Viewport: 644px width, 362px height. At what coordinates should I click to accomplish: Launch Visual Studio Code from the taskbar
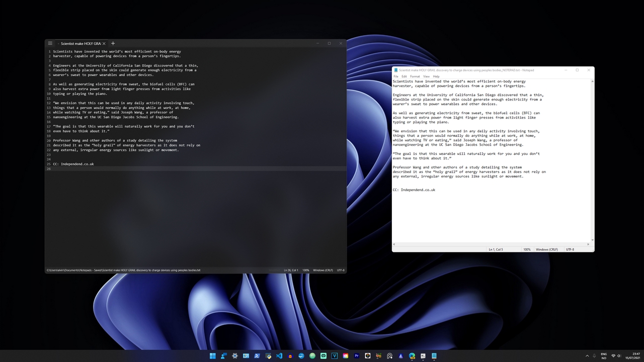coord(279,356)
